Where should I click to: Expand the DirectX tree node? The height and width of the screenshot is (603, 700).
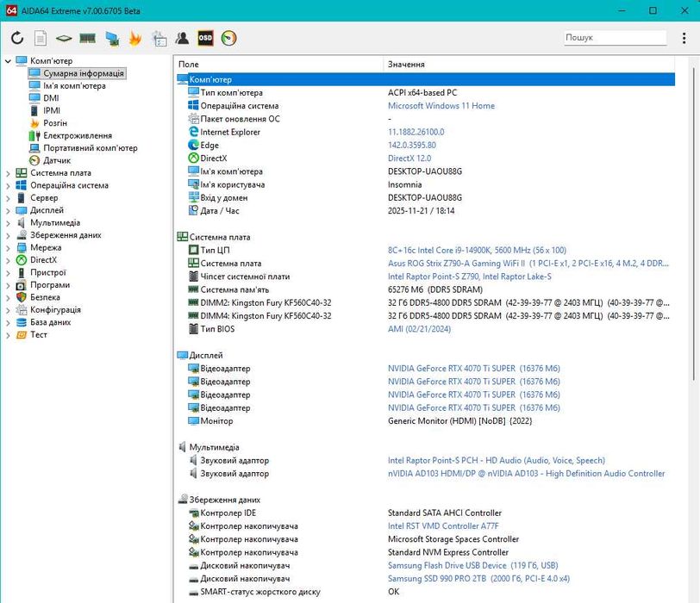tap(8, 260)
